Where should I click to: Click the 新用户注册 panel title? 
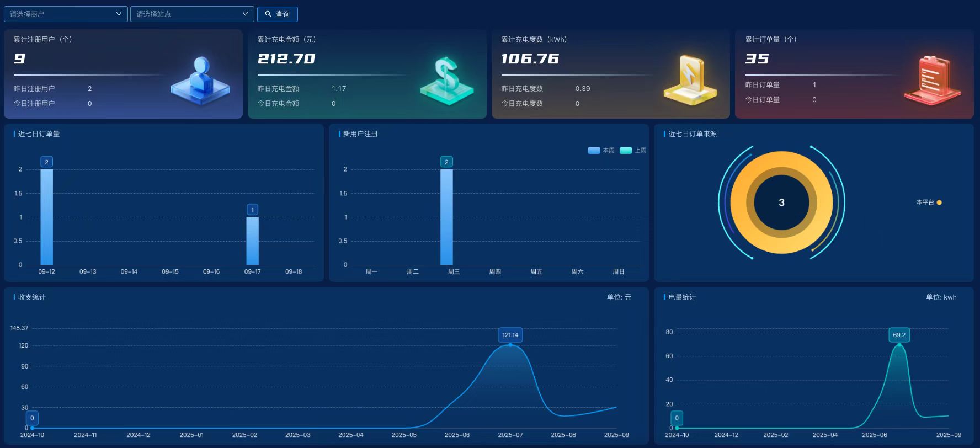click(x=360, y=134)
